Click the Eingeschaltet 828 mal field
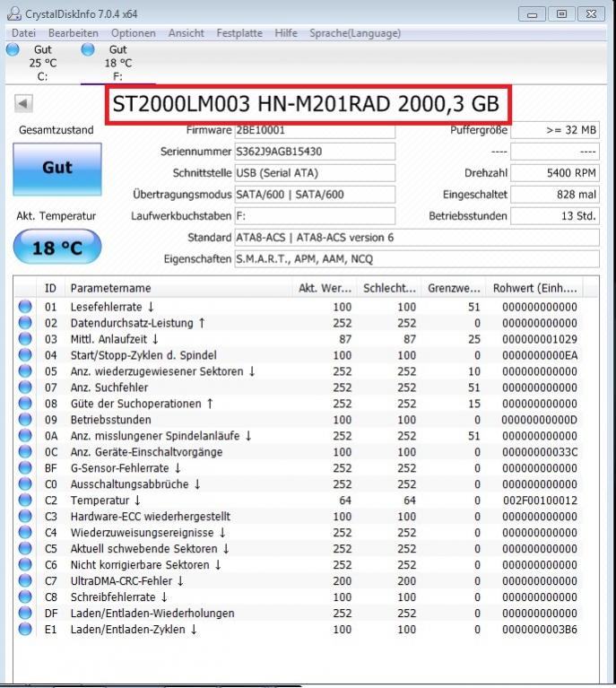The height and width of the screenshot is (688, 616). coord(554,195)
